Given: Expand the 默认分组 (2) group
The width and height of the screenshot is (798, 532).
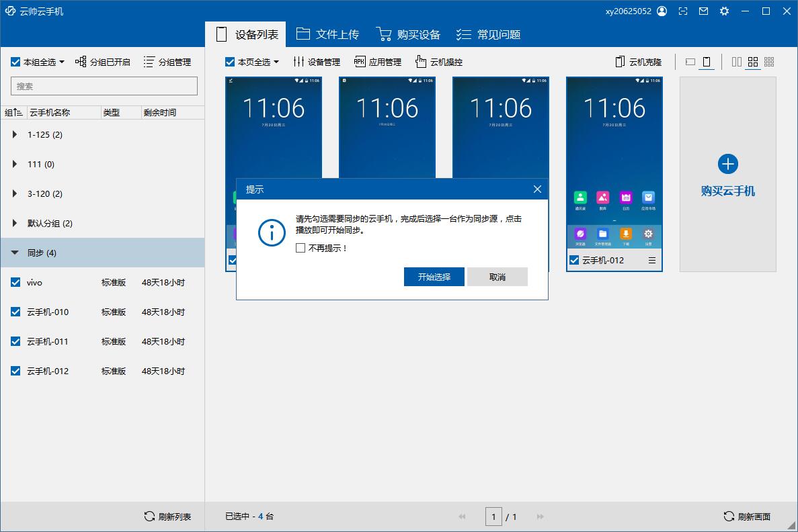Looking at the screenshot, I should [14, 223].
